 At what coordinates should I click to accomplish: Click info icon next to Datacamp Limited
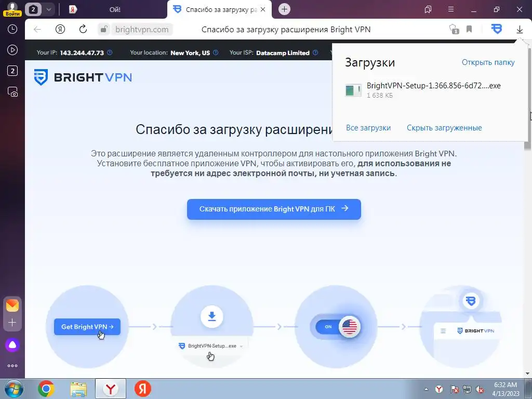315,52
